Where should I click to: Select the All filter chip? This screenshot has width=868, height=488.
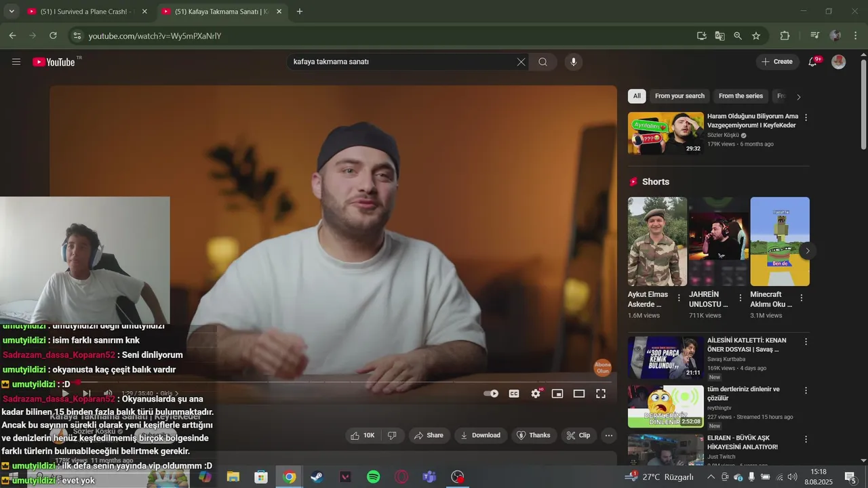[x=637, y=96]
